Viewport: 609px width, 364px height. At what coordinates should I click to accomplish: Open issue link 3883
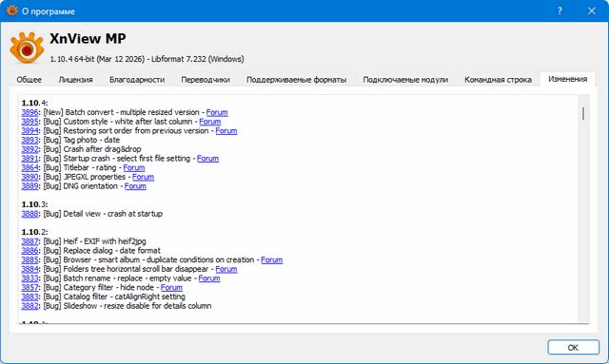[29, 297]
